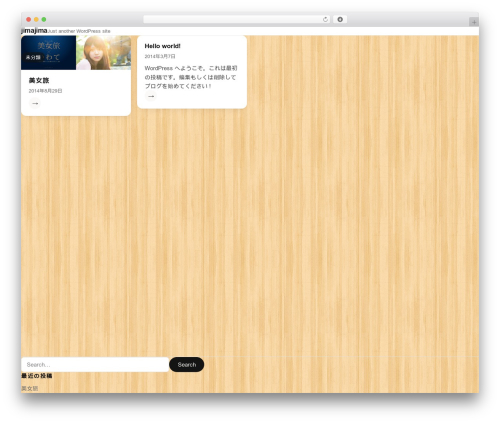Open the 美女旅 post title
Image resolution: width=500 pixels, height=423 pixels.
coord(39,80)
